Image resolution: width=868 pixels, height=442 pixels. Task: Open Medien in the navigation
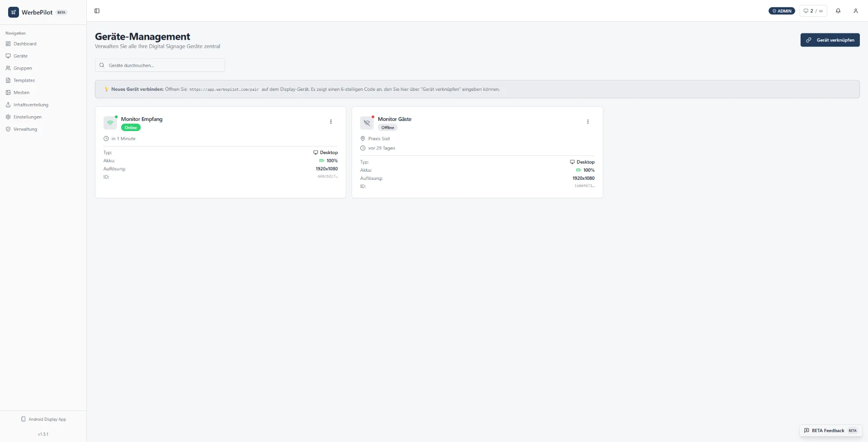(21, 93)
